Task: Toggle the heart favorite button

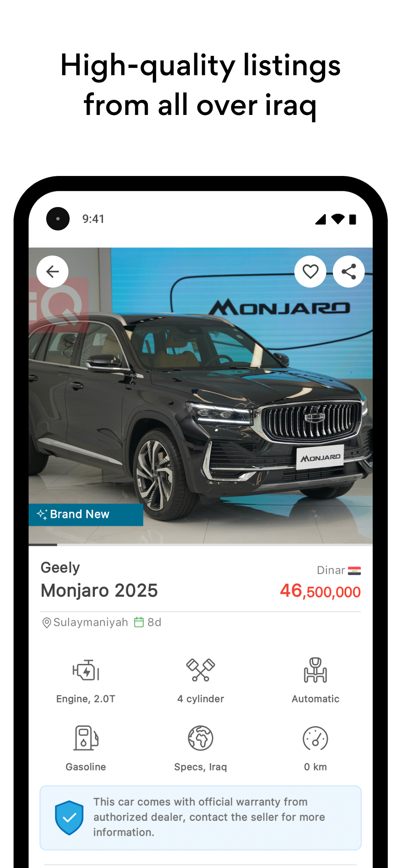Action: tap(310, 272)
